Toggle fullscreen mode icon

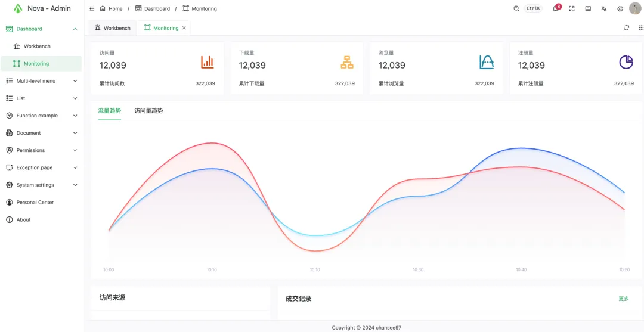(x=572, y=8)
